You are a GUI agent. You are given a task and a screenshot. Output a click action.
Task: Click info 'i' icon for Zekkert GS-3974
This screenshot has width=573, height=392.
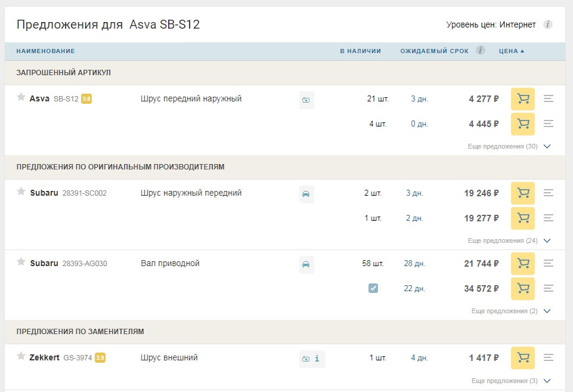317,359
